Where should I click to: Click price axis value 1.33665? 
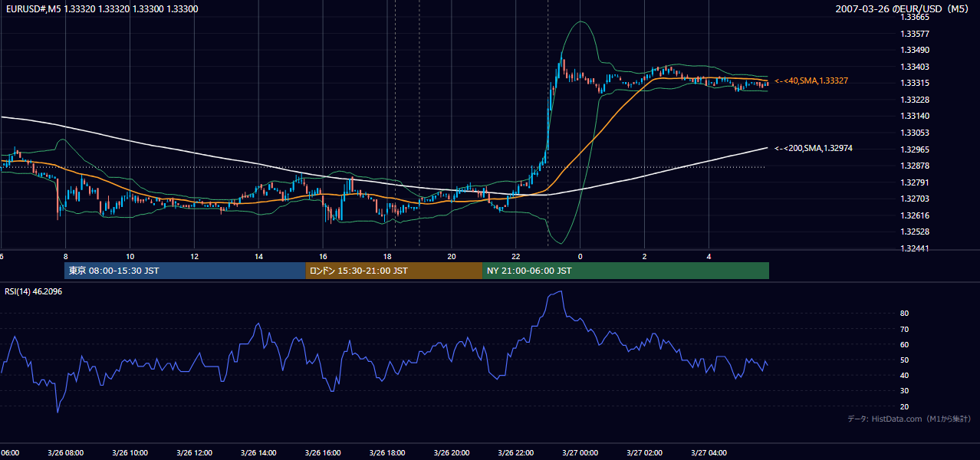[x=915, y=17]
